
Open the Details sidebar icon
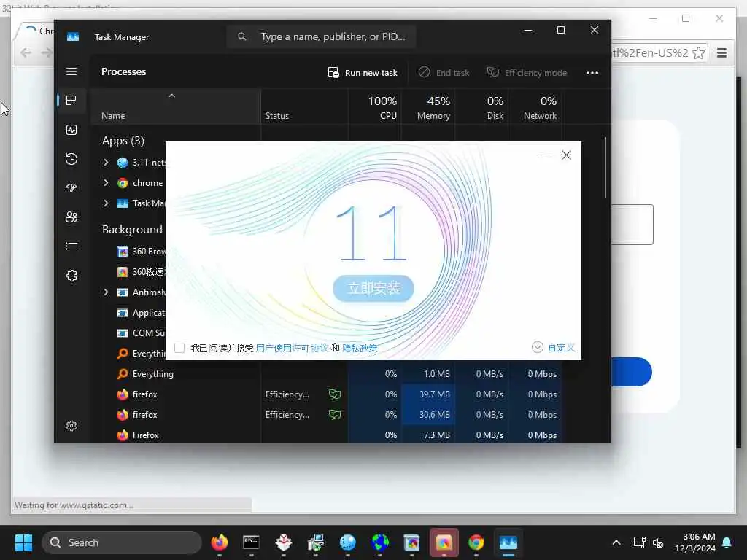71,246
